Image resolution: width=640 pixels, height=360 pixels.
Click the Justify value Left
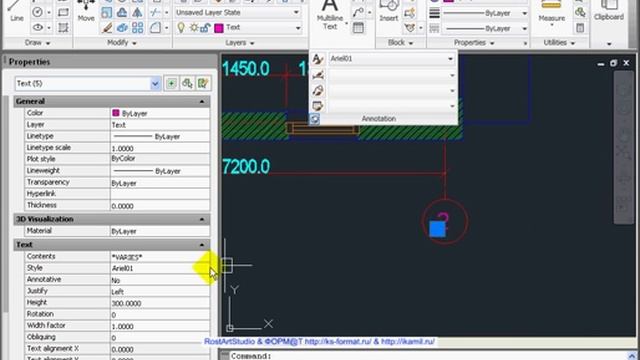[x=160, y=292]
